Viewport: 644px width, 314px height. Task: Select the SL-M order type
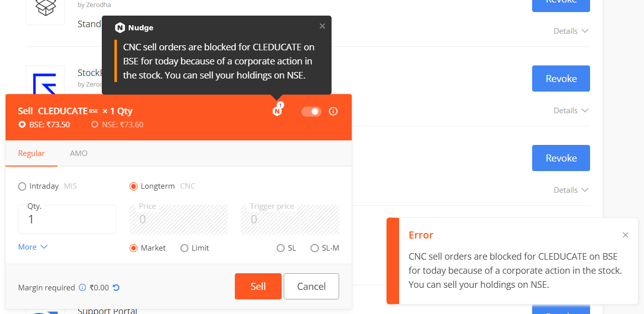(x=325, y=248)
